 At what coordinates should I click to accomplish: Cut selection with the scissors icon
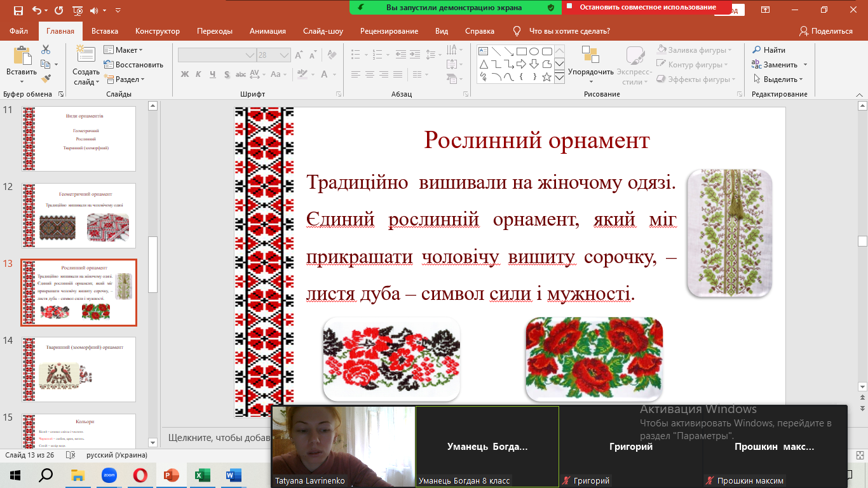[46, 50]
